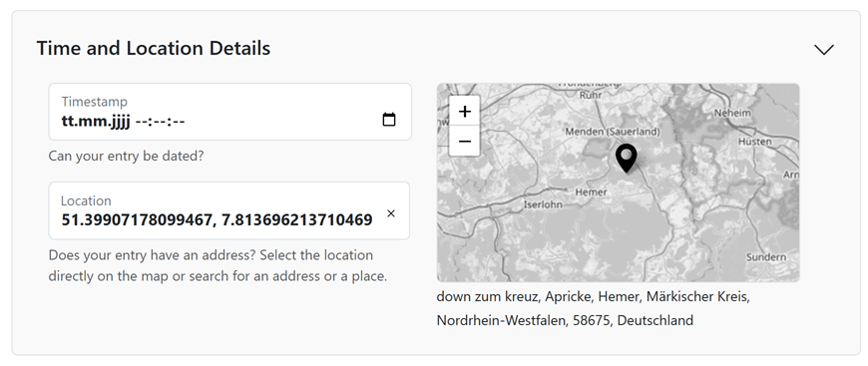This screenshot has width=868, height=366.
Task: Click the Hüsten label on the map
Action: click(x=754, y=142)
